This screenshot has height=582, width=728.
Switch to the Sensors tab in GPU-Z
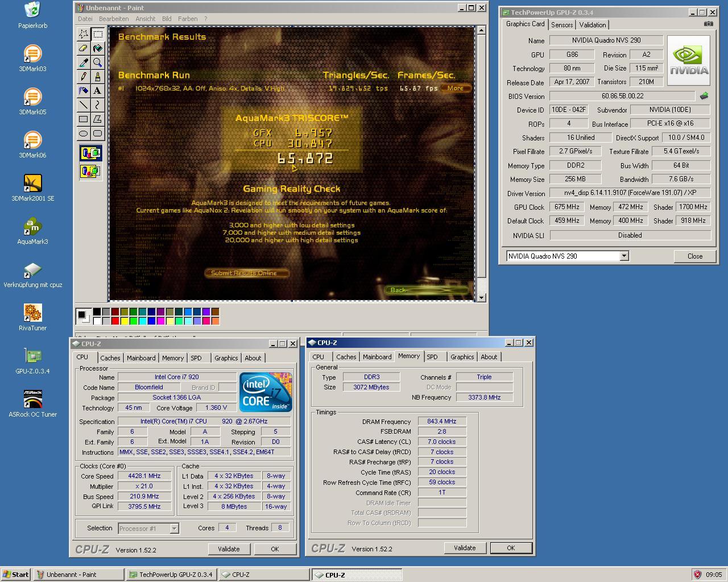tap(562, 25)
